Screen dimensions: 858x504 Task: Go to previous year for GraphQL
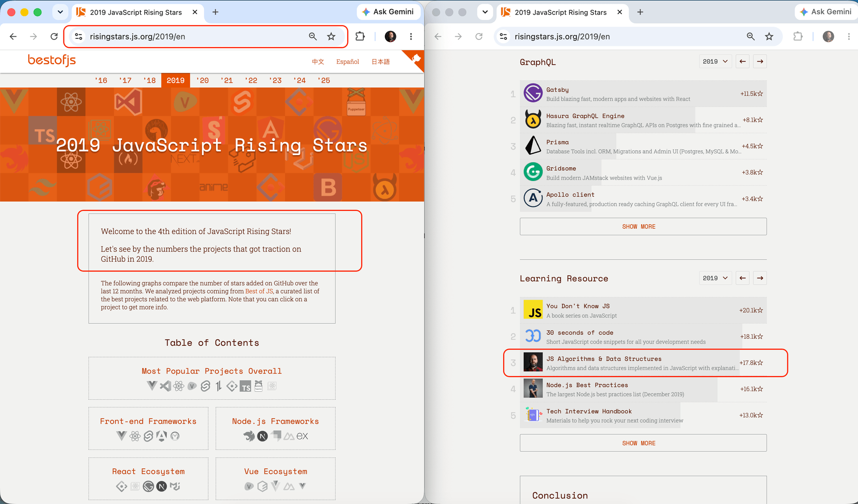(743, 62)
